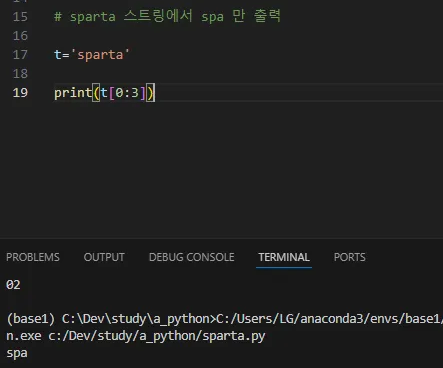Switch to the OUTPUT tab
Image resolution: width=443 pixels, height=368 pixels.
[x=104, y=257]
